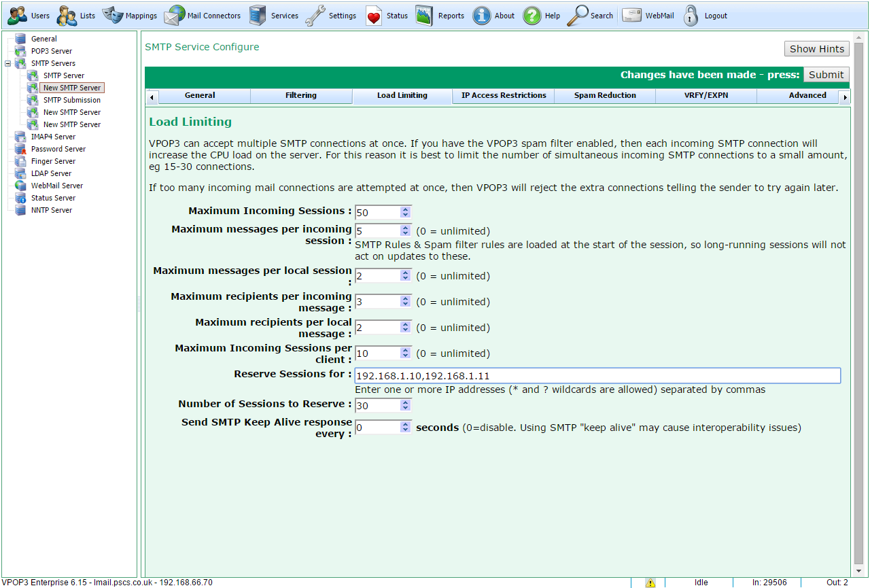Open the Settings wrench icon
The width and height of the screenshot is (870, 588).
[315, 15]
